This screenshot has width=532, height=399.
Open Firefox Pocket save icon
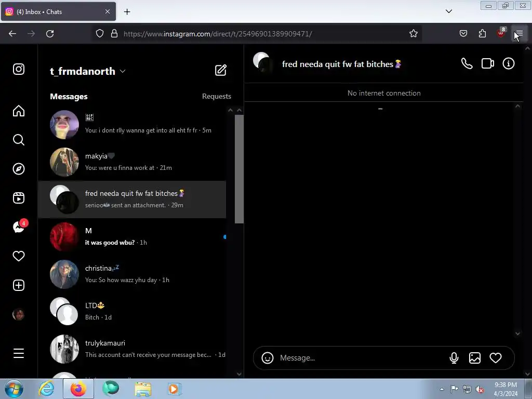463,34
